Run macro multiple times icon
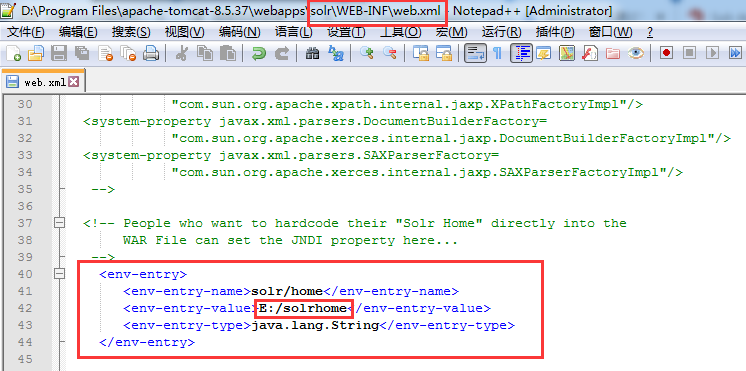Viewport: 746px width, 371px height. pyautogui.click(x=736, y=53)
